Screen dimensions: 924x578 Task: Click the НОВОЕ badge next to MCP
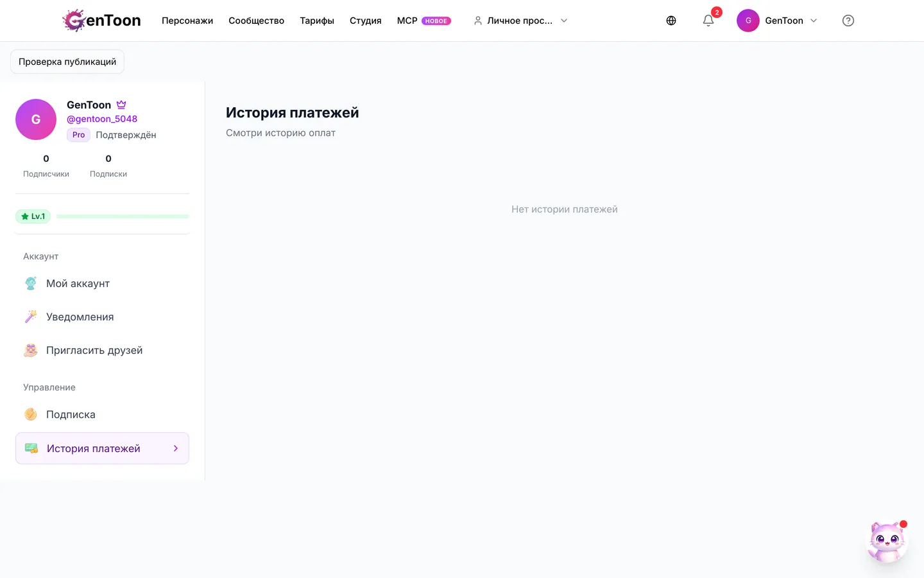pos(436,21)
